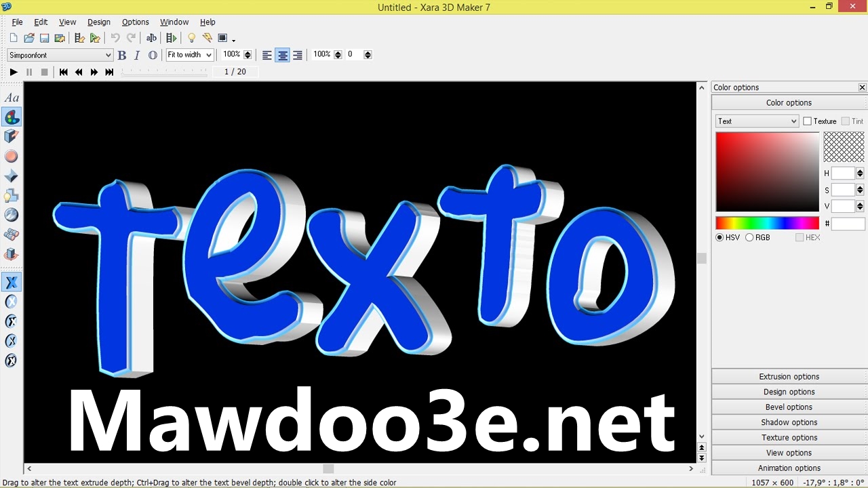Click the rainbow hue strip
This screenshot has width=868, height=488.
[768, 223]
